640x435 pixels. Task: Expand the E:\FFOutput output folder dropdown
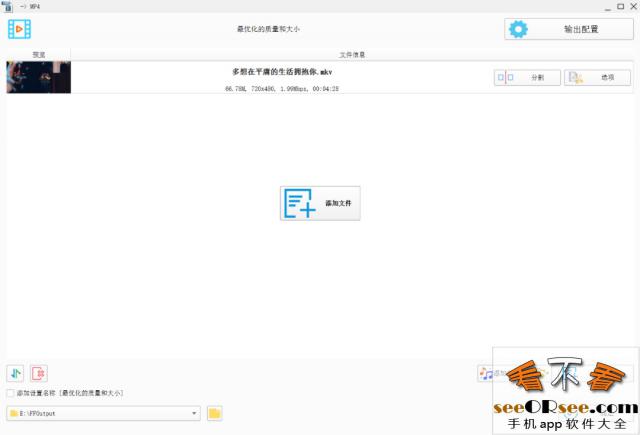pyautogui.click(x=194, y=413)
